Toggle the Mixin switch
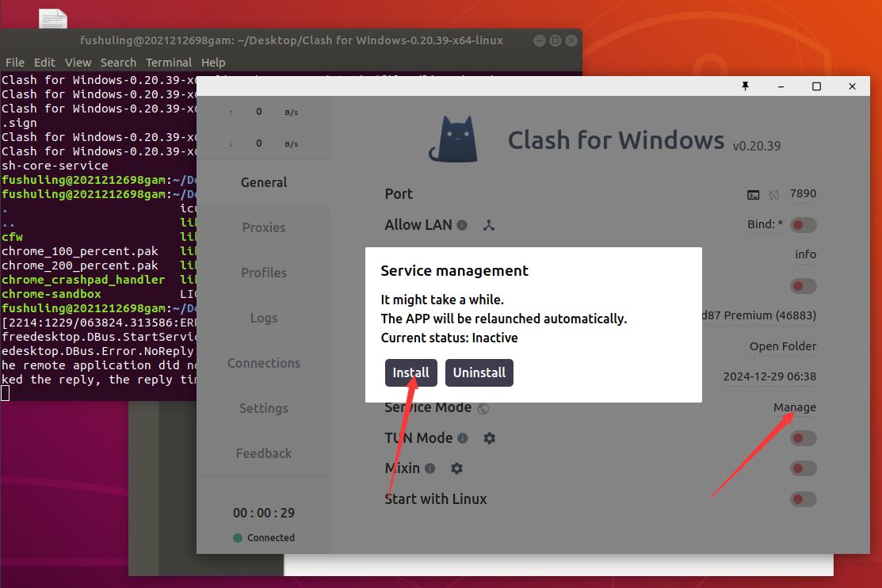 click(x=803, y=468)
